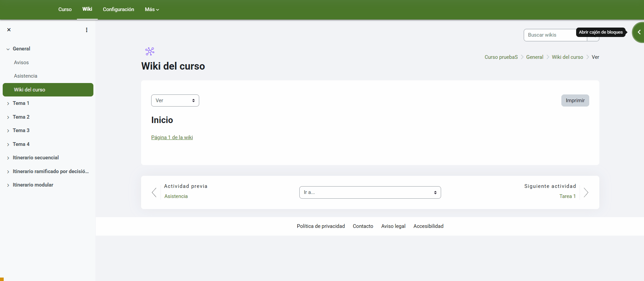Expand the Itinerario modular section
Viewport: 644px width, 281px height.
(8, 185)
